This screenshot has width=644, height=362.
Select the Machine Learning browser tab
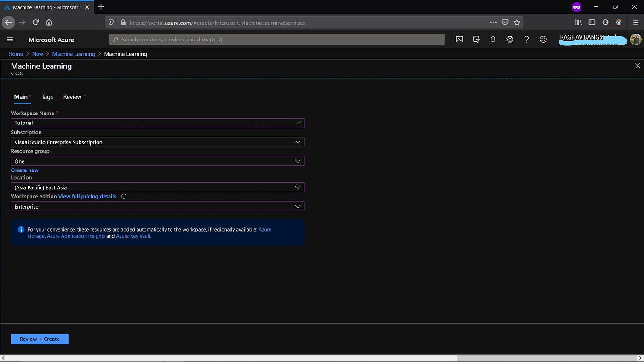tap(46, 7)
